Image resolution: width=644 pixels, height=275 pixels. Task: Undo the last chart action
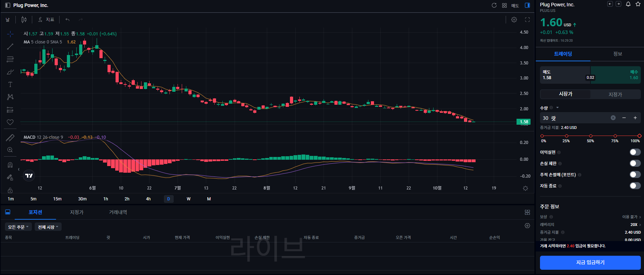click(68, 20)
